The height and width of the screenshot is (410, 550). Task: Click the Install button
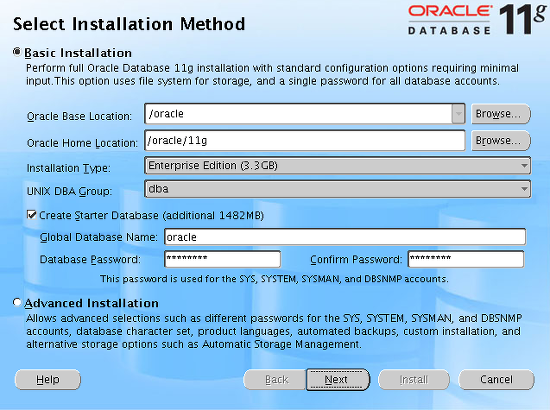414,379
